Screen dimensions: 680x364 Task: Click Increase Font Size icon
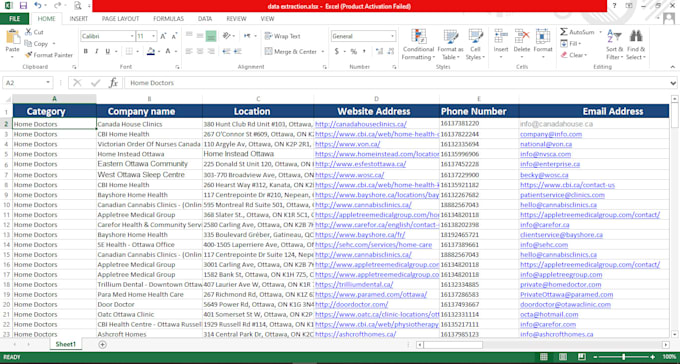[163, 36]
